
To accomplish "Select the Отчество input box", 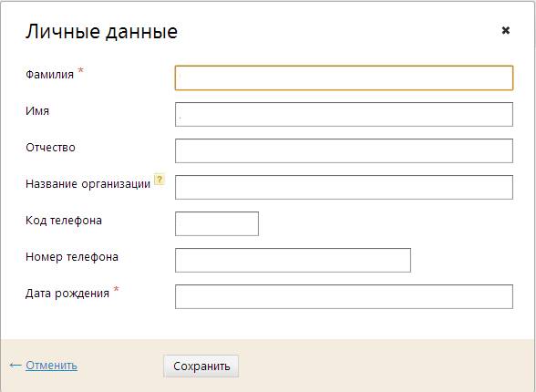I will (344, 150).
